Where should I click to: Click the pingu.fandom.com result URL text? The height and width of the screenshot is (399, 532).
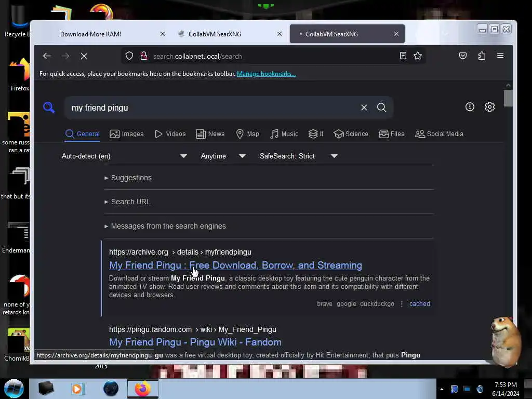coord(192,329)
